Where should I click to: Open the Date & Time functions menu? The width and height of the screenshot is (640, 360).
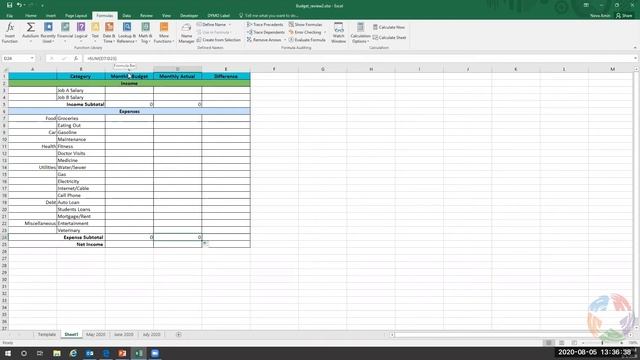click(x=109, y=33)
